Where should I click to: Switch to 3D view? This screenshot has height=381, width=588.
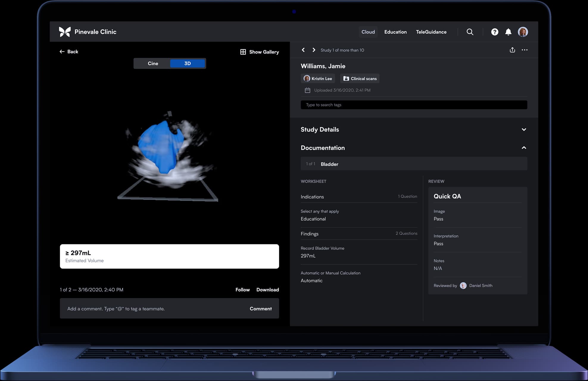[187, 63]
